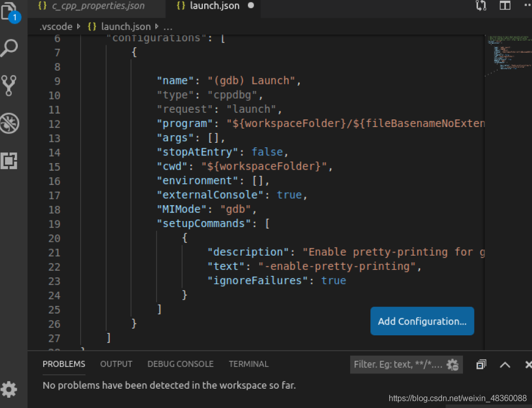Split the editor to the right
The height and width of the screenshot is (408, 532).
(x=505, y=6)
